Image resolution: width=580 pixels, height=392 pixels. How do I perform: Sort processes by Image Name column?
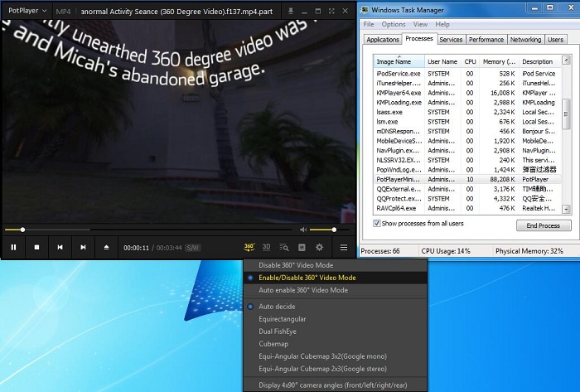point(399,61)
